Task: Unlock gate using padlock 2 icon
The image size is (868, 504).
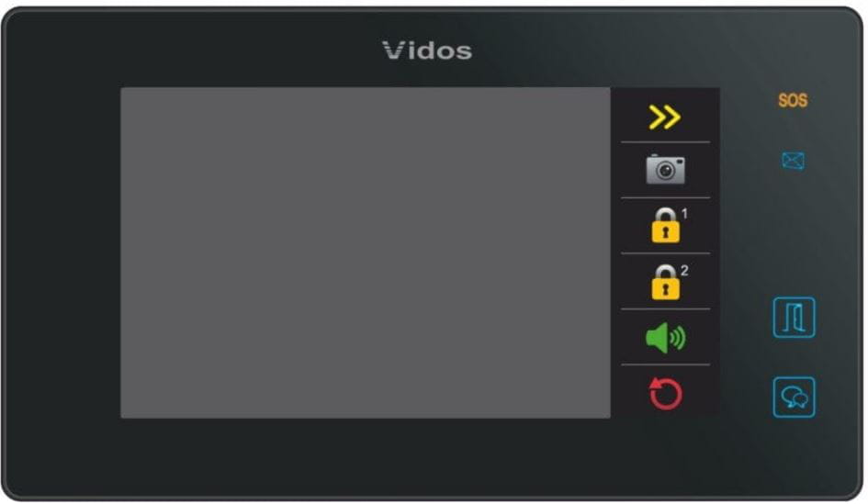Action: (x=665, y=282)
